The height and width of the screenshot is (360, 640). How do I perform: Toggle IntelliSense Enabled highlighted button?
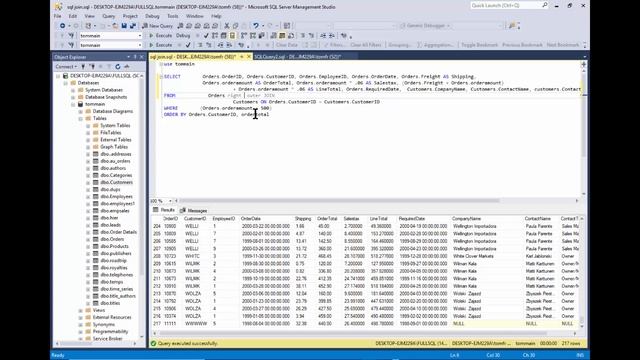tap(232, 36)
